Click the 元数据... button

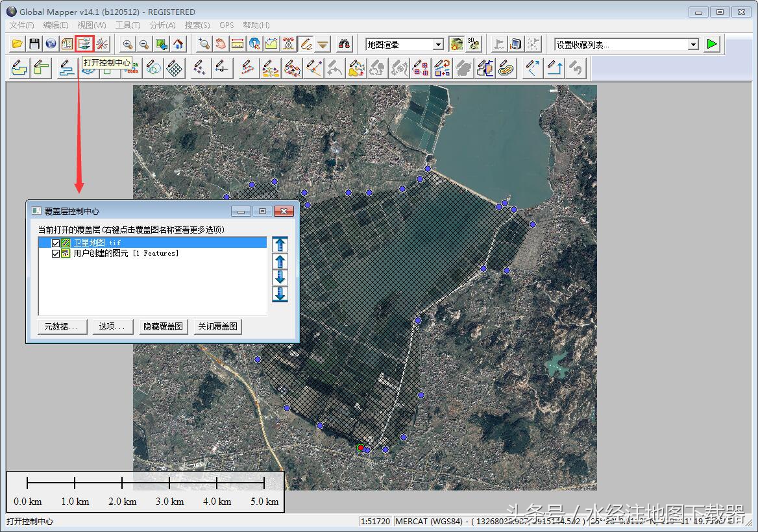(62, 327)
